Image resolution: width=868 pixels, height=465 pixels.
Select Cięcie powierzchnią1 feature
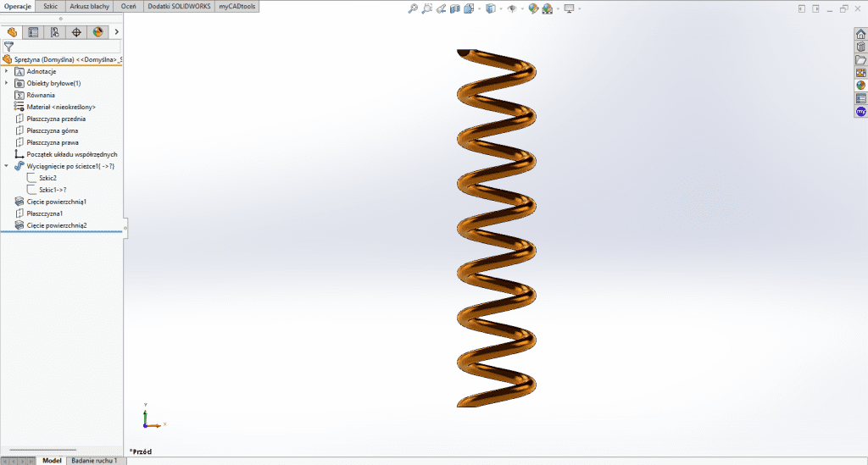click(57, 202)
